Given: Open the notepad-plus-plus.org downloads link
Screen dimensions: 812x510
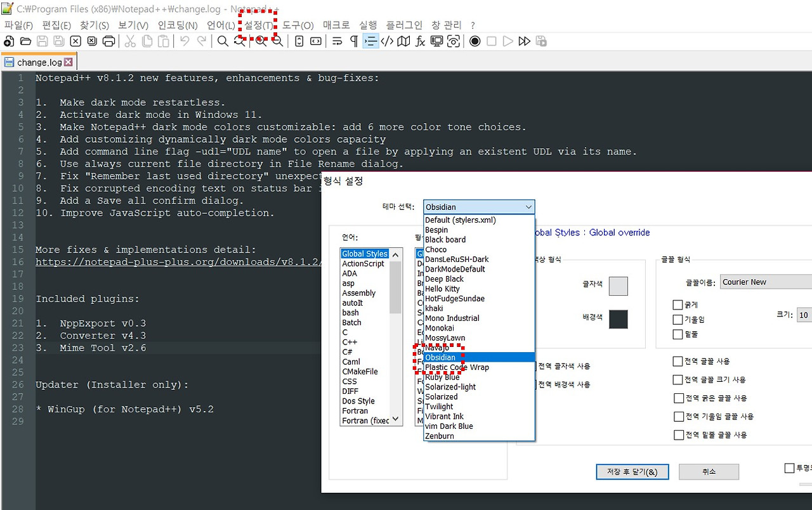Looking at the screenshot, I should 179,262.
